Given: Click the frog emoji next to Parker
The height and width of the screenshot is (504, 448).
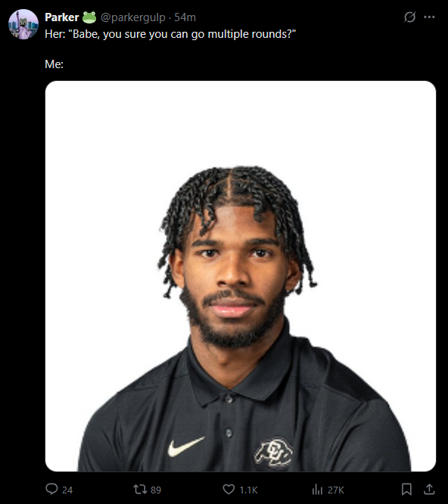Looking at the screenshot, I should [89, 17].
